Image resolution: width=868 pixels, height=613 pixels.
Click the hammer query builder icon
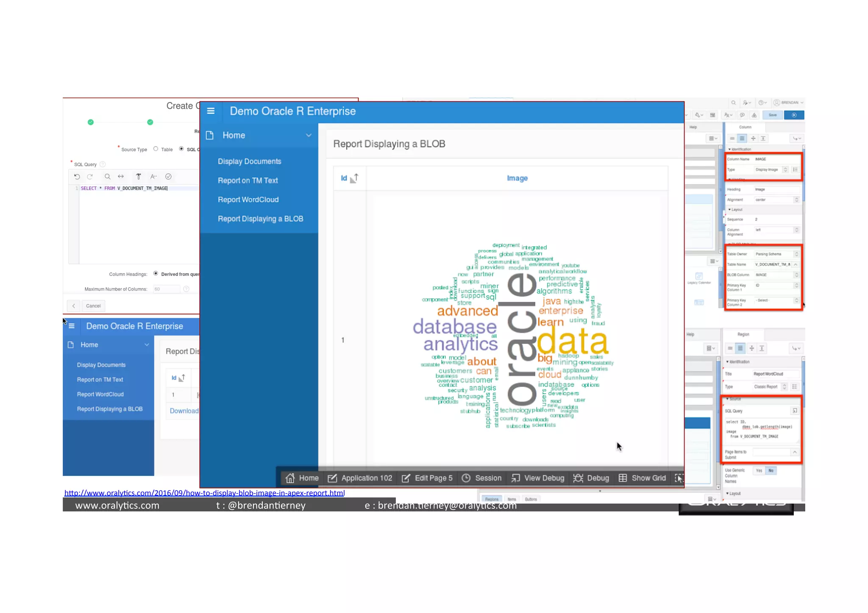coord(139,177)
